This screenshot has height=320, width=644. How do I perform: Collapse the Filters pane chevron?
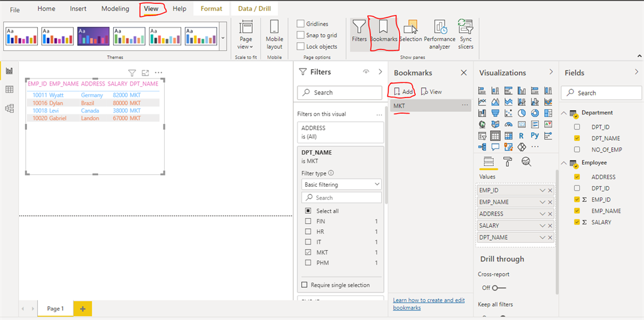[x=380, y=72]
